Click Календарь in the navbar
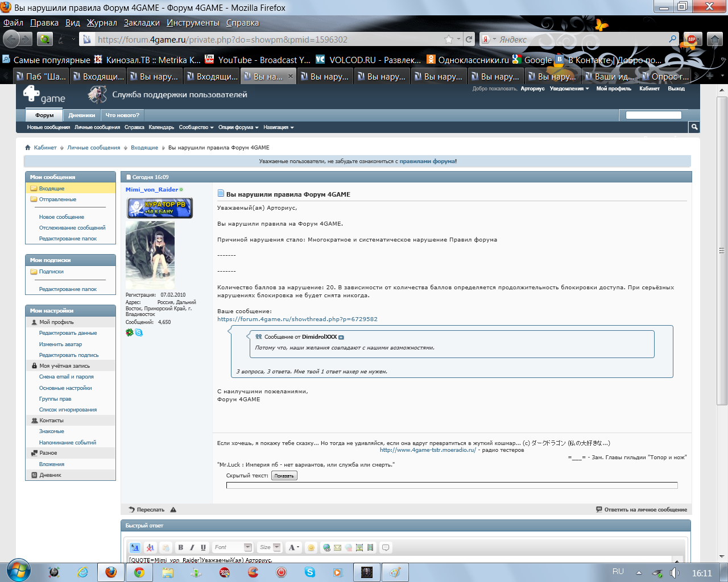The image size is (728, 582). [162, 127]
